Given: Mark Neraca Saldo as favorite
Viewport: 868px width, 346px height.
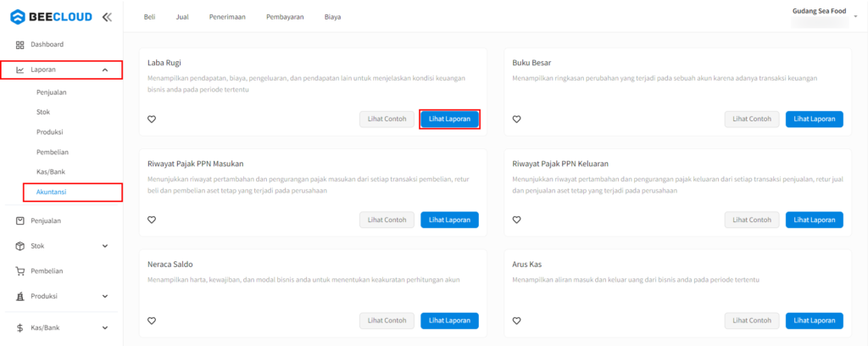Looking at the screenshot, I should (152, 321).
